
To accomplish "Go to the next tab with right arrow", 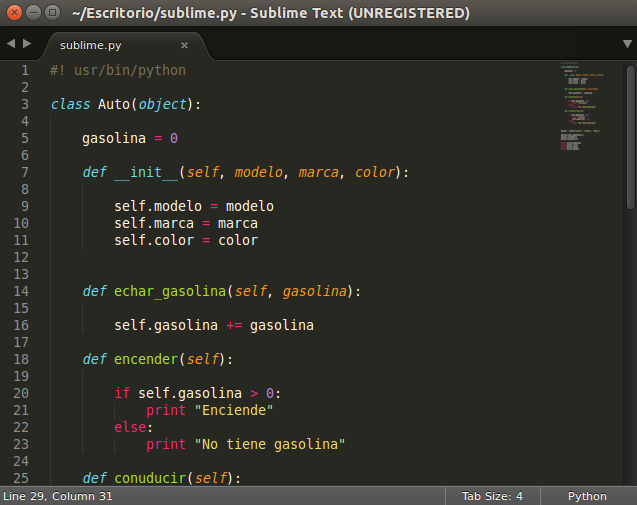I will (x=27, y=43).
